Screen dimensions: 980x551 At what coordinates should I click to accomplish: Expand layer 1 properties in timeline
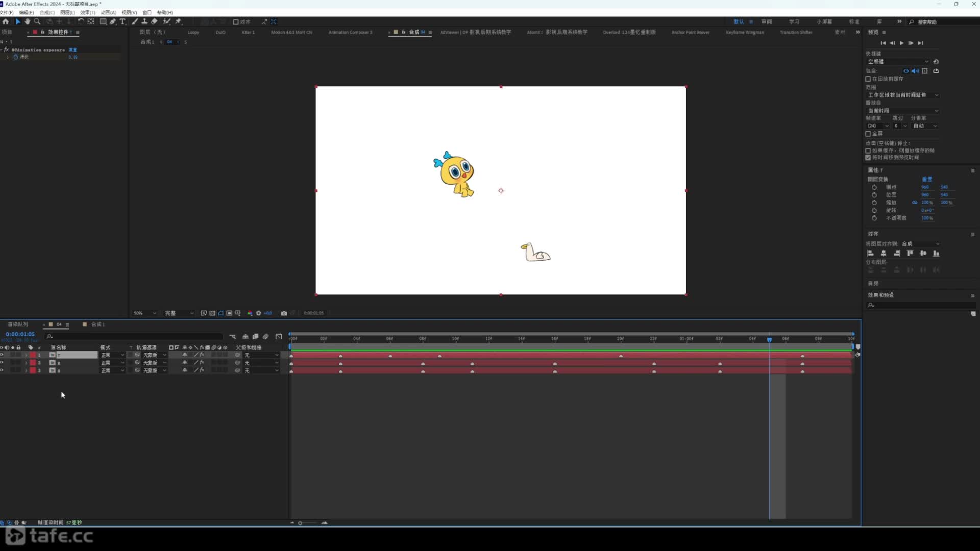26,355
